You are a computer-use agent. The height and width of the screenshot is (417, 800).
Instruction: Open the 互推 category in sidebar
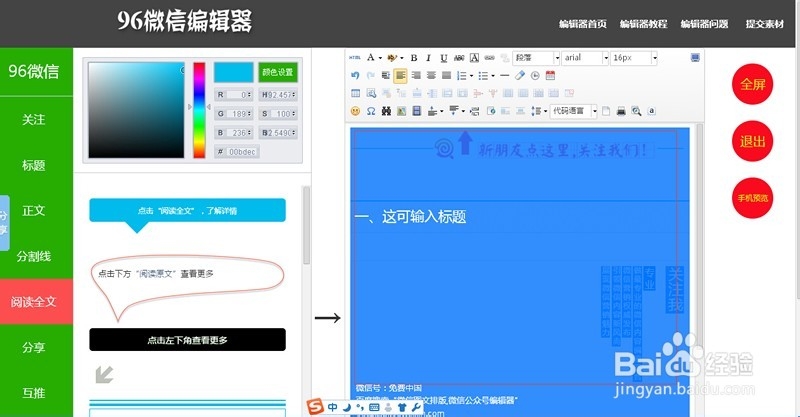pyautogui.click(x=34, y=393)
